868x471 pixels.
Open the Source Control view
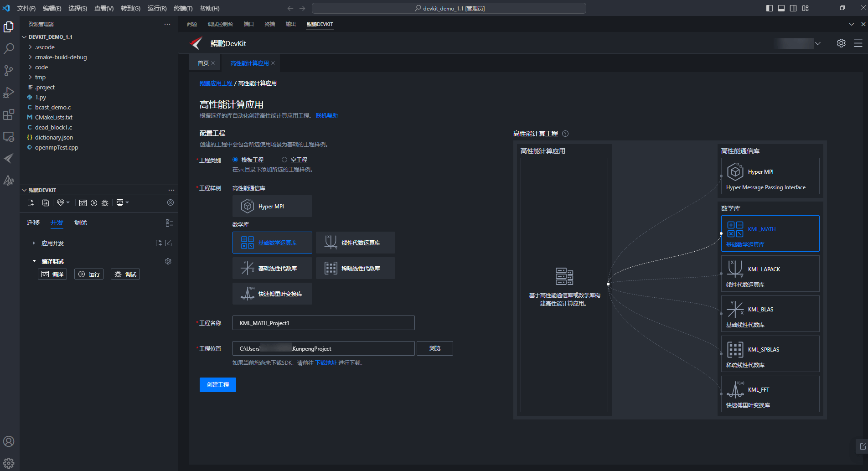[9, 71]
